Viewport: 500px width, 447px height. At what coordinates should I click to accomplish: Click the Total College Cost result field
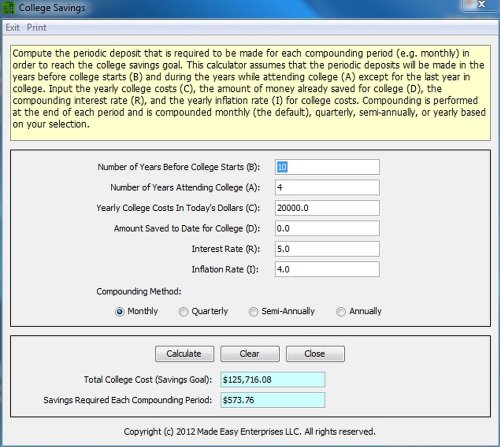click(x=273, y=380)
